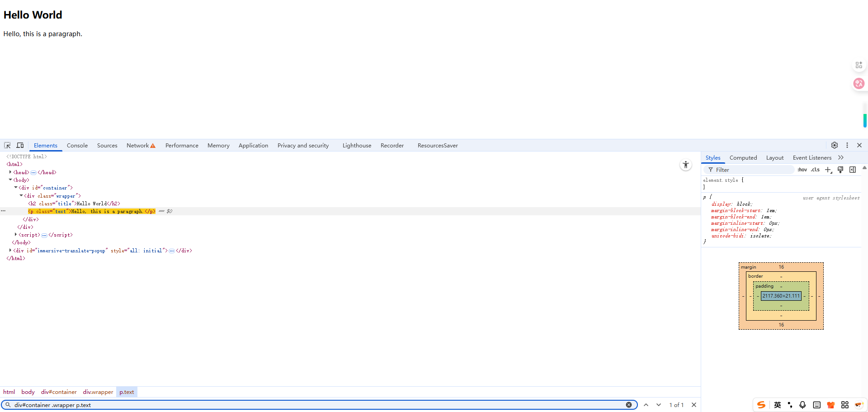Open DevTools settings gear
The image size is (868, 412).
tap(835, 145)
